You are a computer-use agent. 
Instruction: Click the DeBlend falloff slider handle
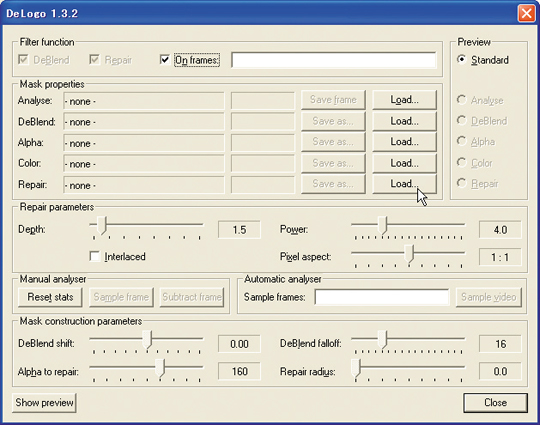(382, 340)
